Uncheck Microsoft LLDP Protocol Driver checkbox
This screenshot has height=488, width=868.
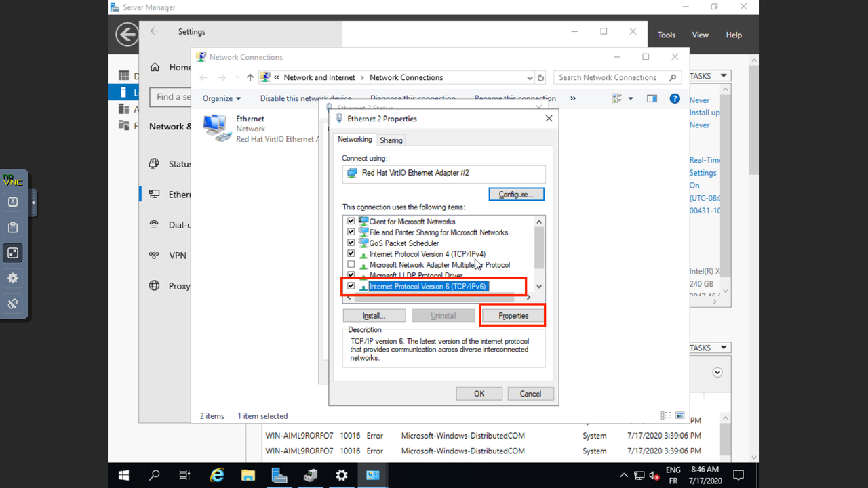pyautogui.click(x=351, y=275)
